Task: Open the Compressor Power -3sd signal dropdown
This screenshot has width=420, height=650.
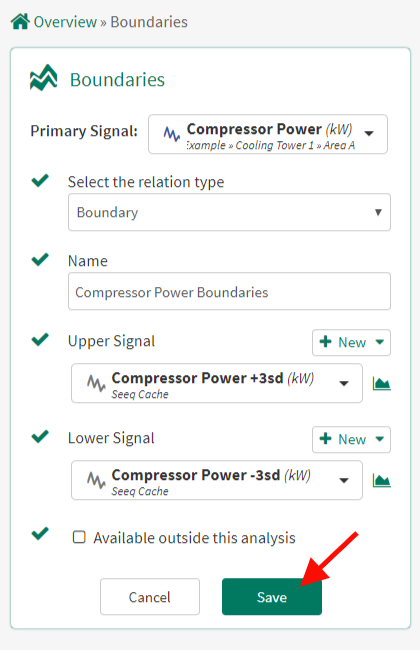Action: 217,480
